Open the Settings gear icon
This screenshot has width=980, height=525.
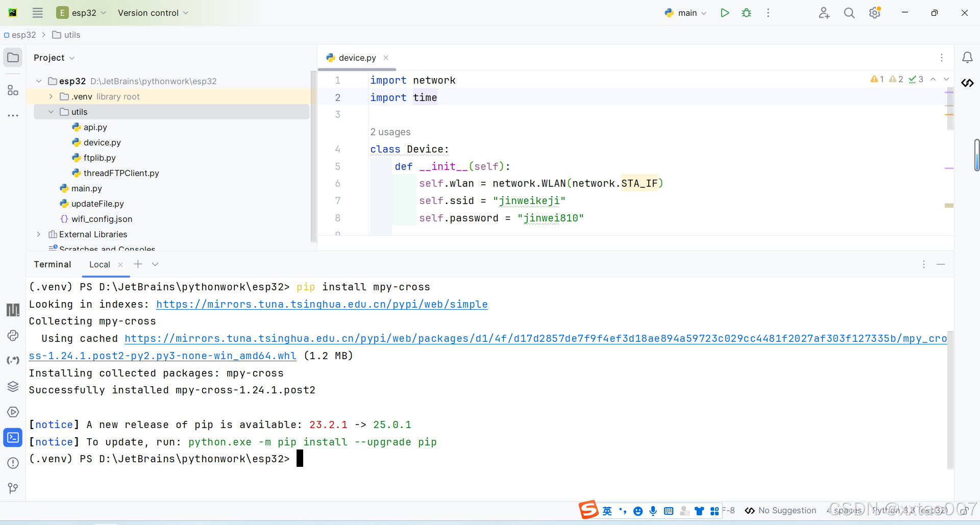click(x=875, y=13)
